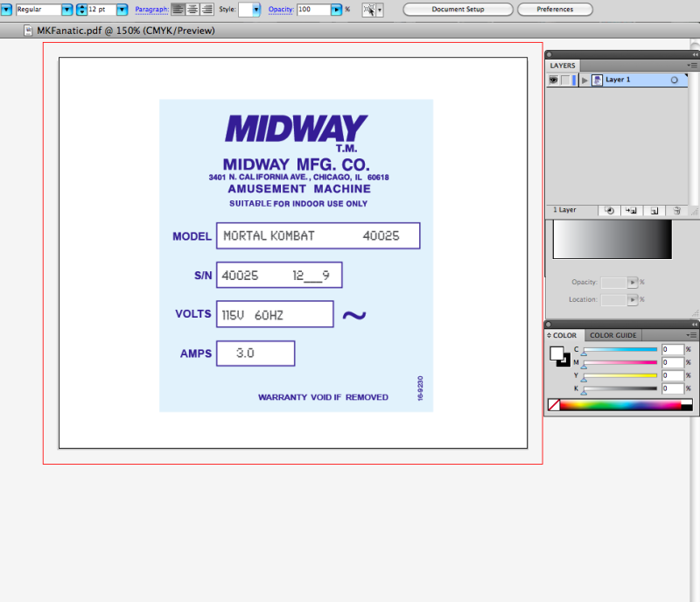Click Make/Release Clipping Mask icon
Viewport: 700px width, 602px height.
[x=609, y=211]
